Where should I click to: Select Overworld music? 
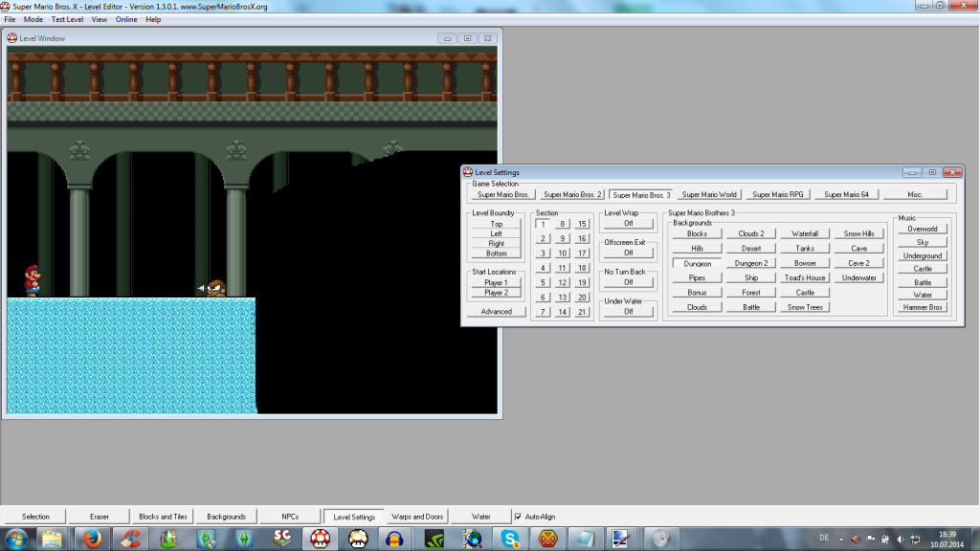coord(923,229)
